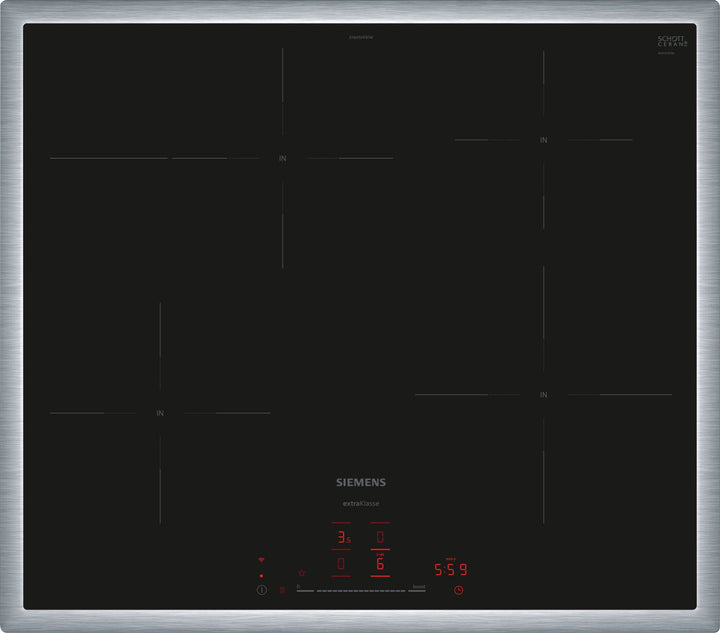Tap the 5:59 timer readout
Image resolution: width=720 pixels, height=633 pixels.
(x=451, y=570)
